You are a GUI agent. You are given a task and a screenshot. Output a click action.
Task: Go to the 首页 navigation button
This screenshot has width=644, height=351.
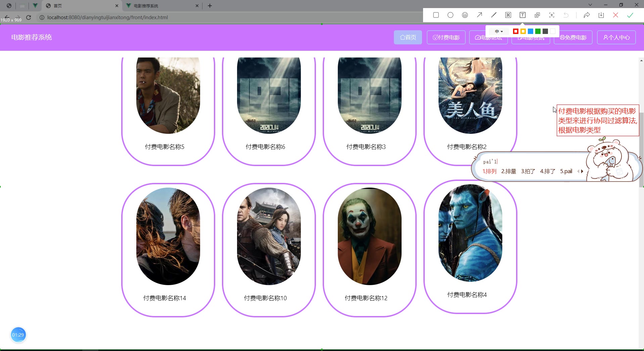coord(408,37)
